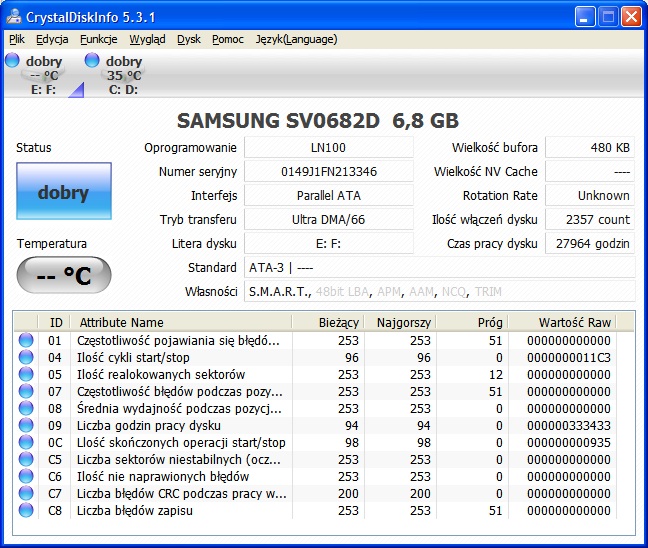648x548 pixels.
Task: Click status orb for attribute C5
Action: click(26, 459)
